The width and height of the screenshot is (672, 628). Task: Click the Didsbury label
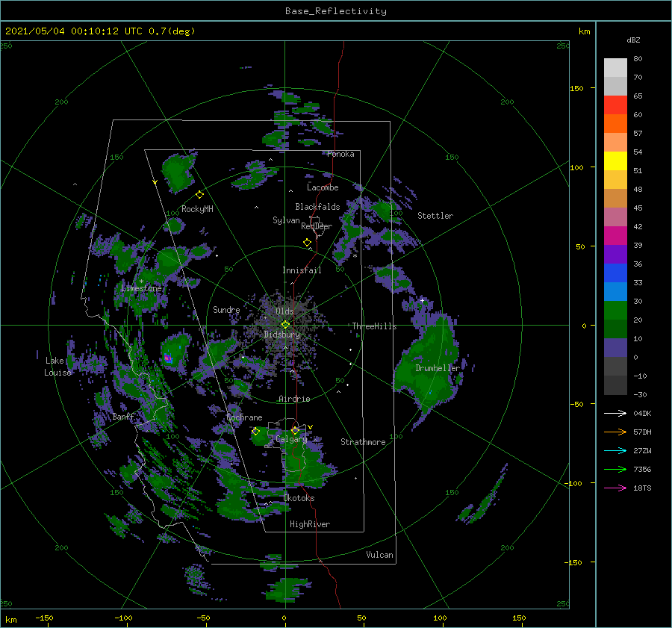(282, 335)
